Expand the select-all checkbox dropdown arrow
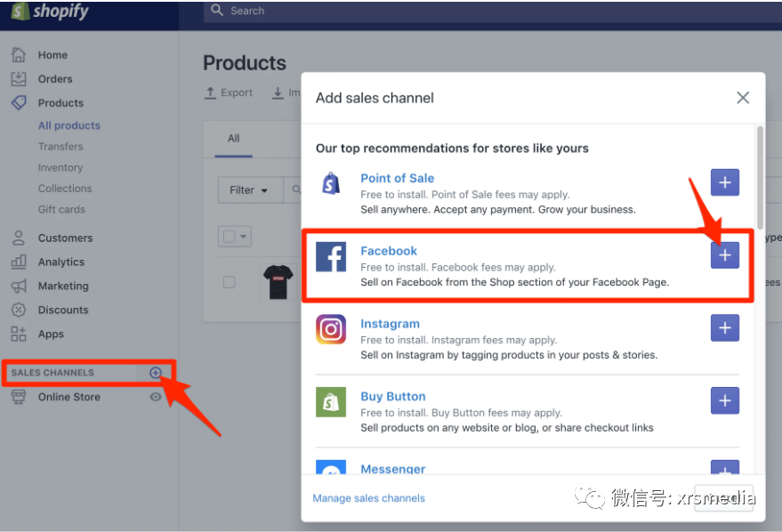The height and width of the screenshot is (532, 782). tap(244, 237)
